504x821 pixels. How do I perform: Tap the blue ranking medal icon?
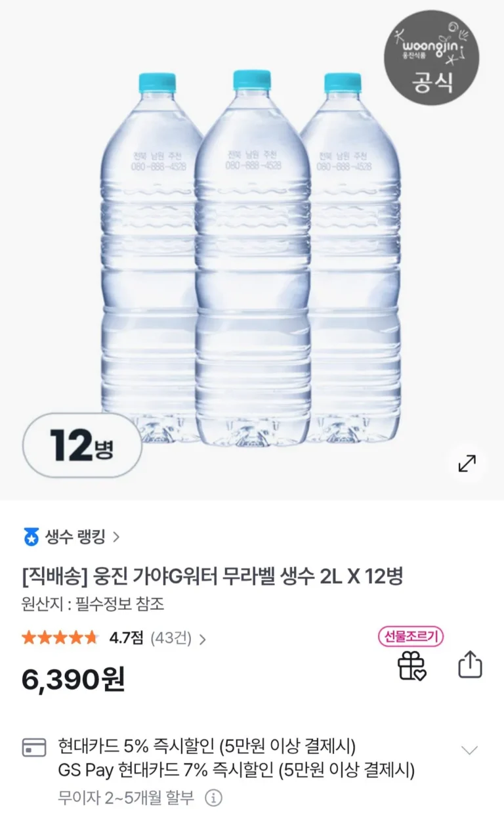coord(31,537)
